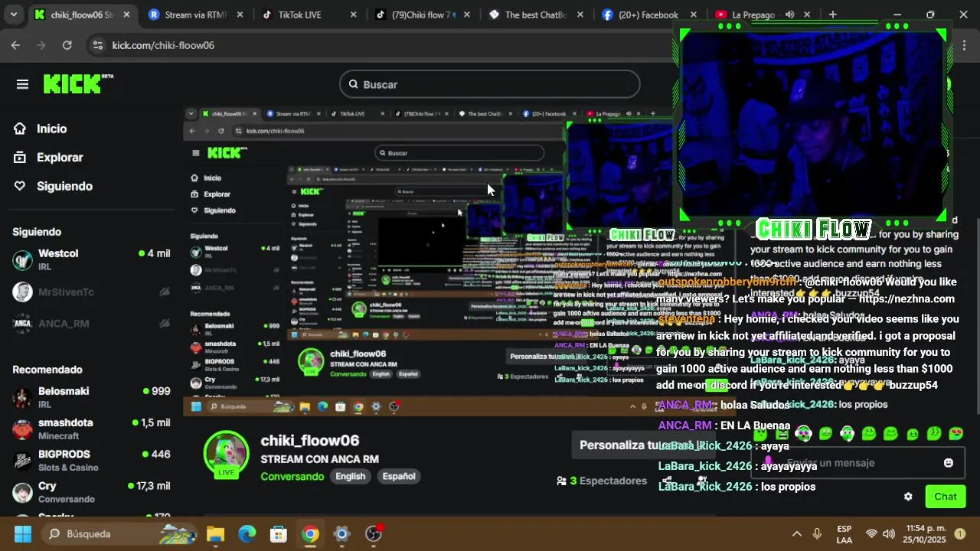Click the chiki_floow06 channel name
Screen dimensions: 980x551
(310, 441)
